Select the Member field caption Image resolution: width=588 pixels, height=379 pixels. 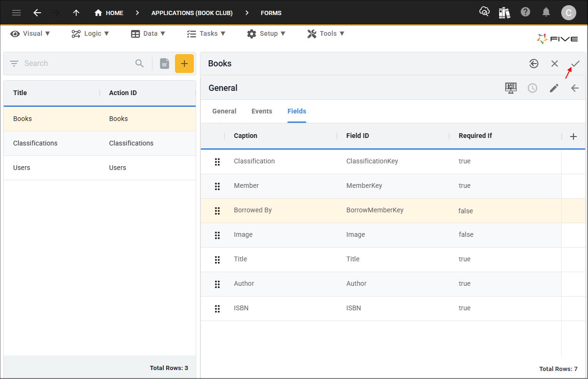click(246, 185)
